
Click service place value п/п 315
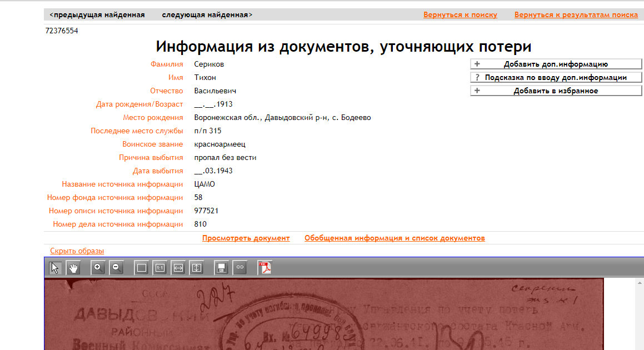coord(208,131)
